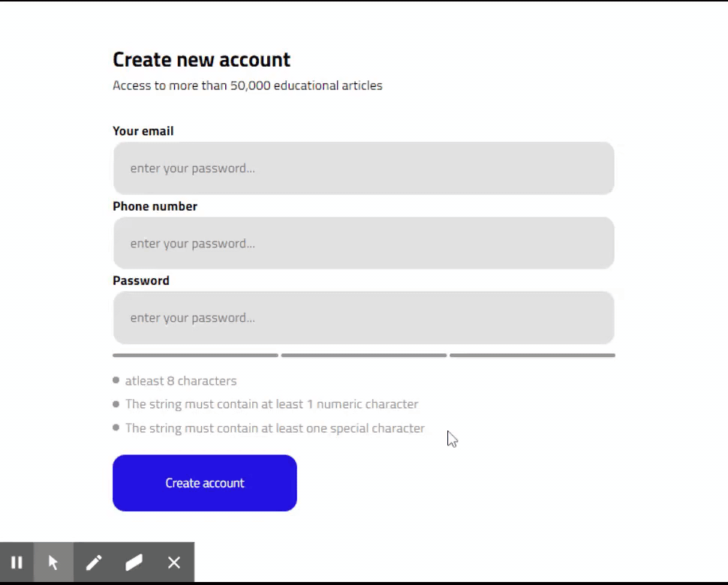Click bullet beside special character rule
The width and height of the screenshot is (728, 585).
coord(116,427)
